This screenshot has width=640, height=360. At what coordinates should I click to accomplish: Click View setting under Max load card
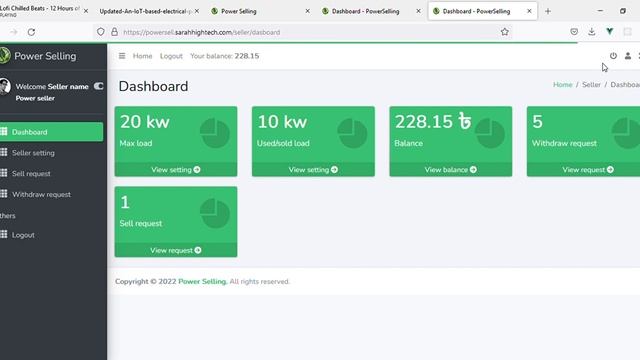(176, 169)
